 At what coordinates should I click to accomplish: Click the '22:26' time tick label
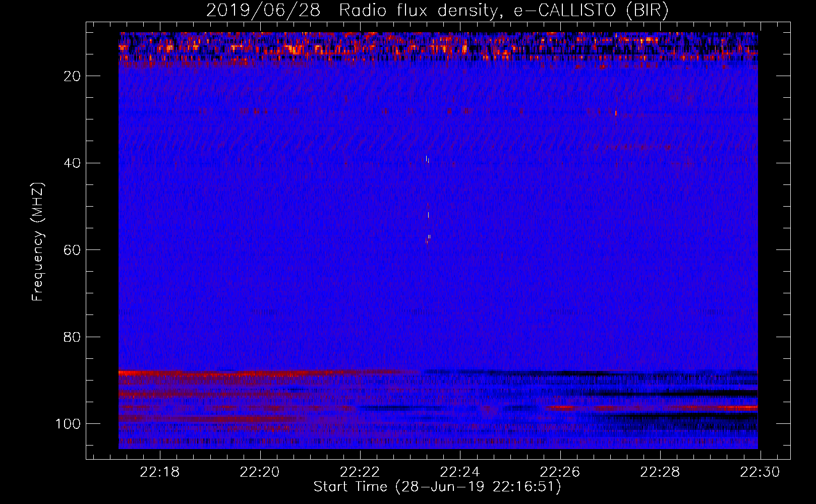[x=560, y=472]
